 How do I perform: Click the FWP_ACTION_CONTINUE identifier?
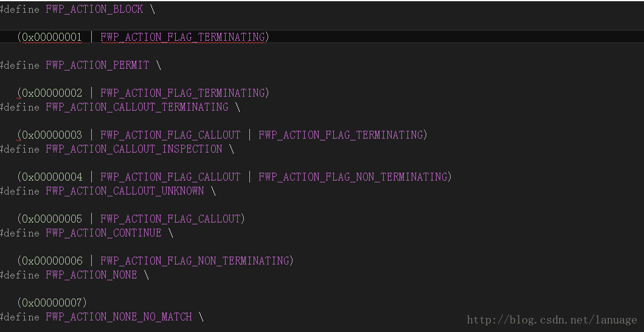103,232
